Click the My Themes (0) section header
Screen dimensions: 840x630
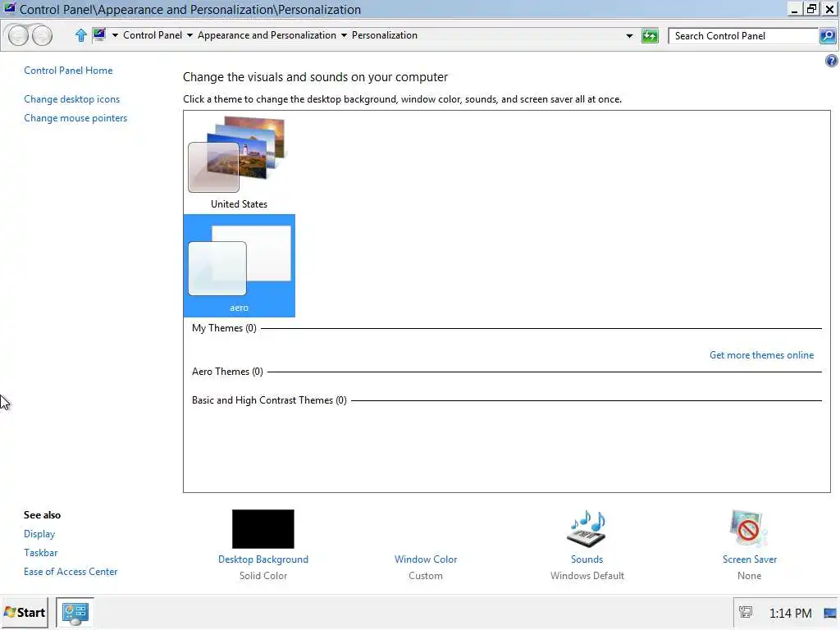pos(224,328)
